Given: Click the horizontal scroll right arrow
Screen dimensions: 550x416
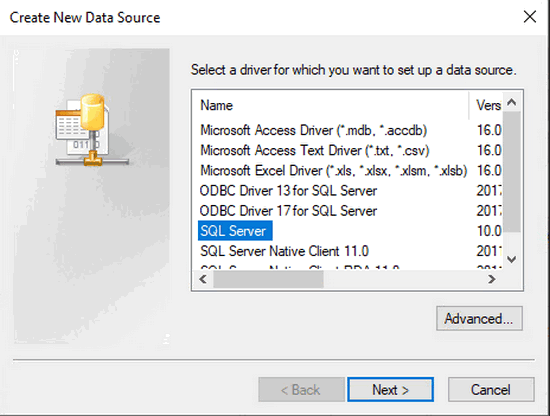Looking at the screenshot, I should (x=492, y=279).
